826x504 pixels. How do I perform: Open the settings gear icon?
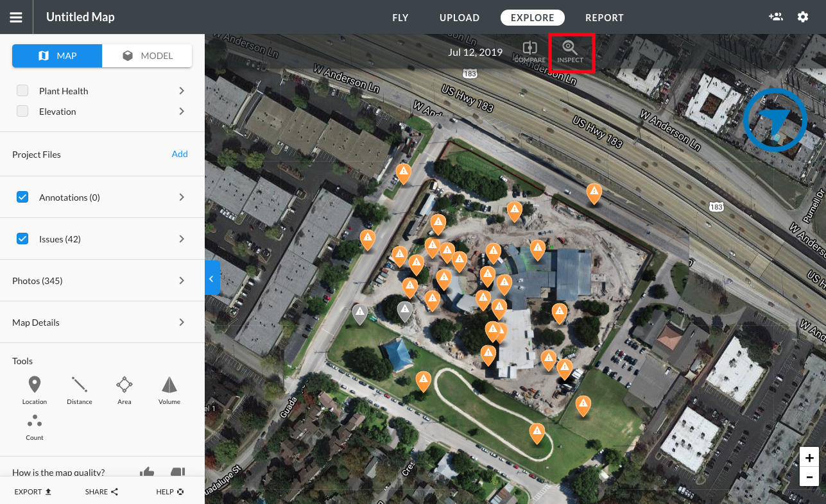pos(803,17)
